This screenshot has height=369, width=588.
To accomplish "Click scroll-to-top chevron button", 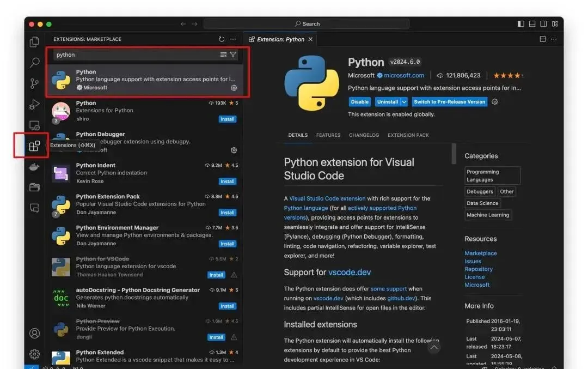I will click(434, 347).
